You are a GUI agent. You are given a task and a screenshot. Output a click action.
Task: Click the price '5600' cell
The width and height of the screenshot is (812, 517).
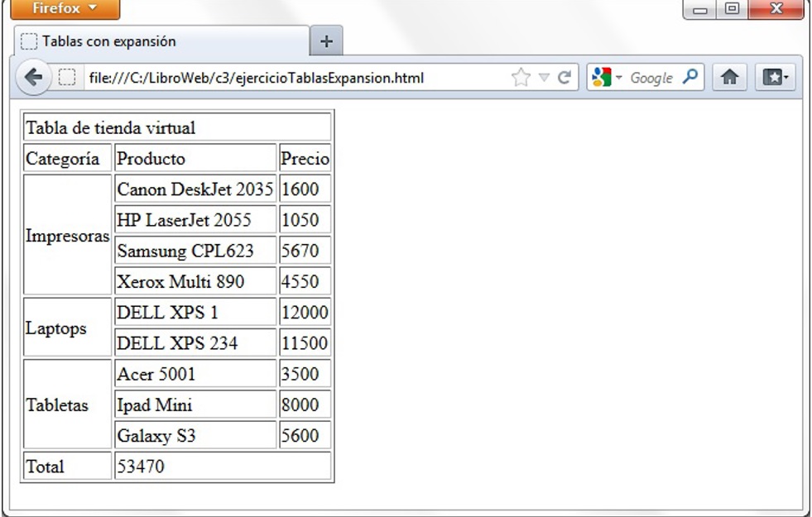[x=305, y=435]
